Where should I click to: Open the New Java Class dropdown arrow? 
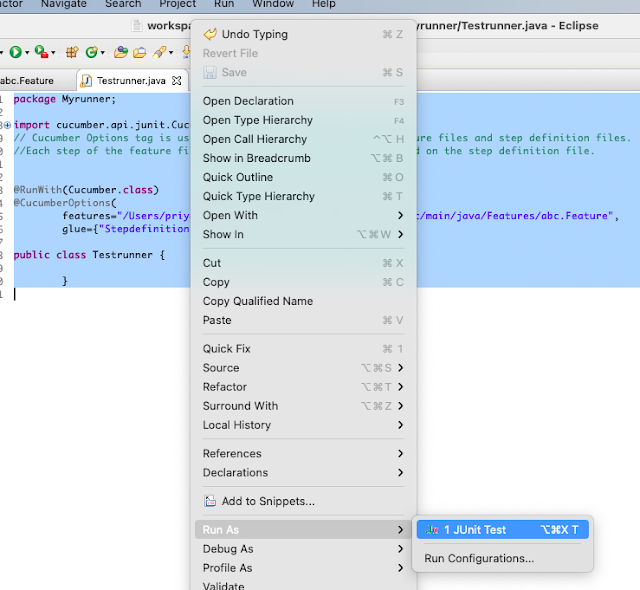pos(103,53)
